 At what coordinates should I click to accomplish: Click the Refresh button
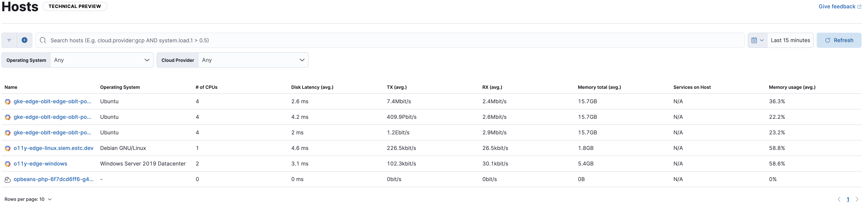pyautogui.click(x=839, y=40)
